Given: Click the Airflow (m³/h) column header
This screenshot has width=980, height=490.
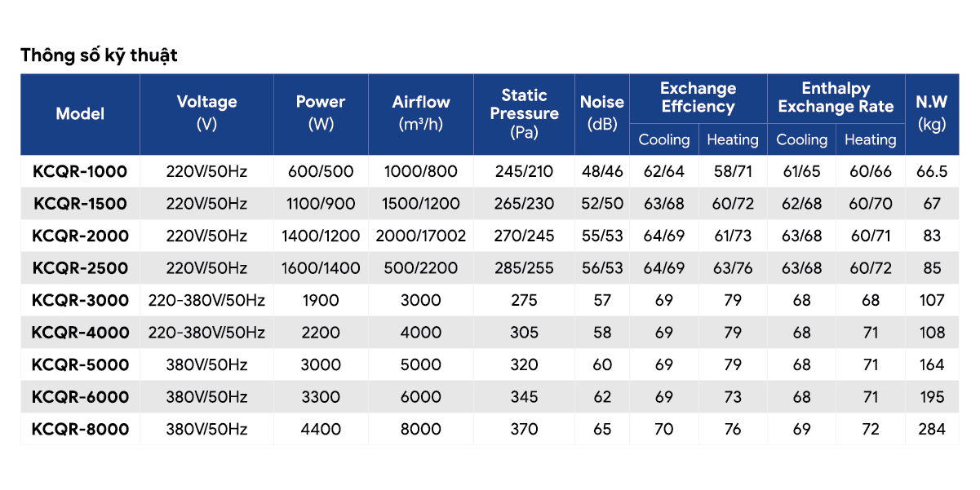Looking at the screenshot, I should (x=421, y=113).
